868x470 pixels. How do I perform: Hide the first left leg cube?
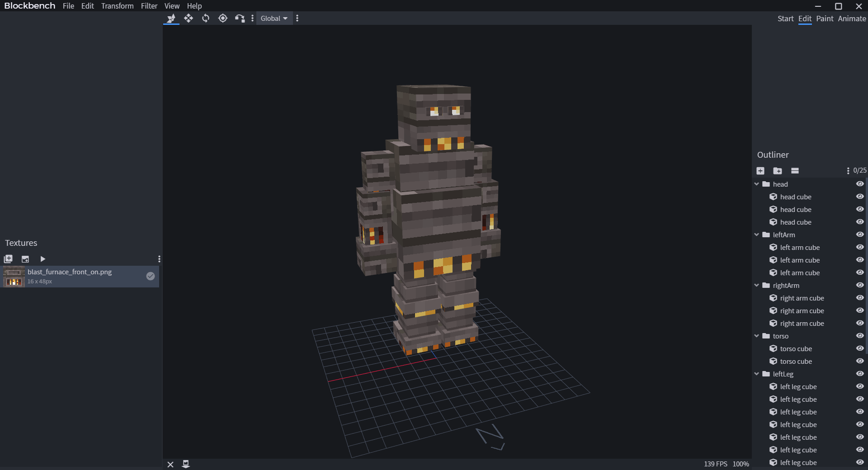pos(860,386)
